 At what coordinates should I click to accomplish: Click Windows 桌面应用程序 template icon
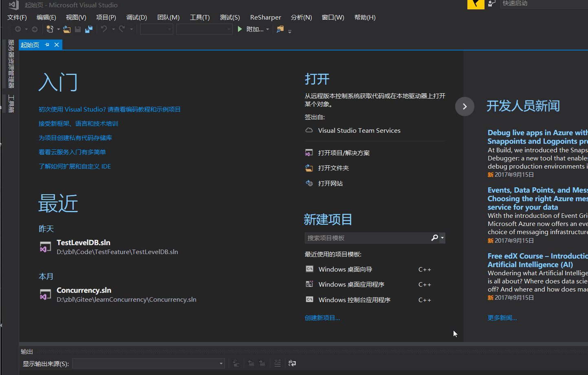[310, 284]
